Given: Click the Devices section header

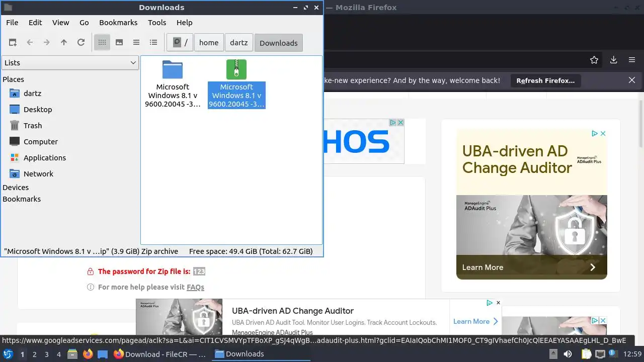Looking at the screenshot, I should 16,188.
